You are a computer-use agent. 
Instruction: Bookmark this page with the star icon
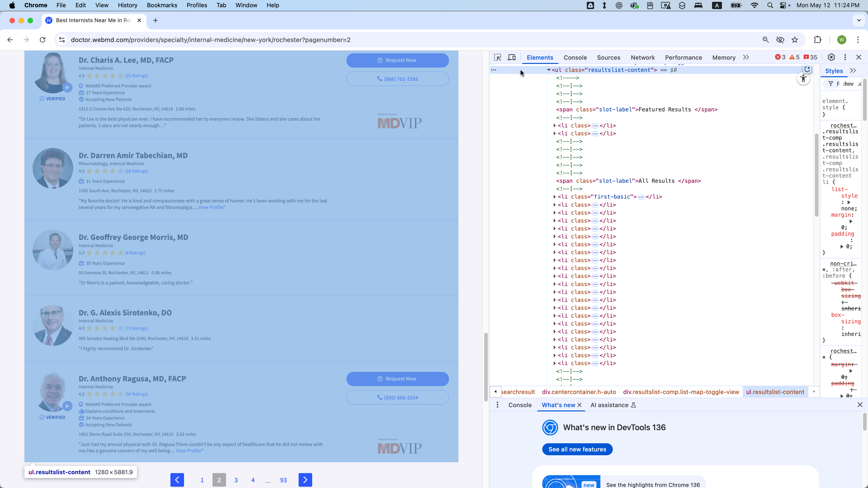[x=795, y=40]
